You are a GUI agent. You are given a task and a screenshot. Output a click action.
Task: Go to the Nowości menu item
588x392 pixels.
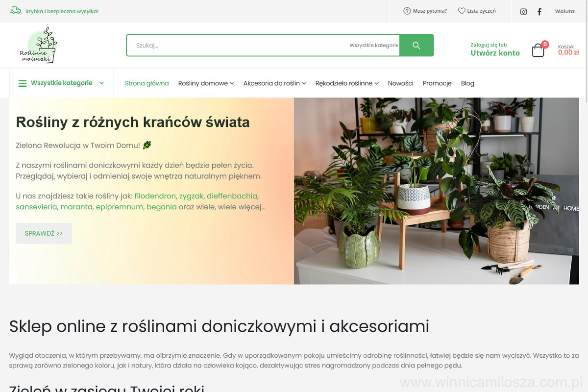point(400,83)
